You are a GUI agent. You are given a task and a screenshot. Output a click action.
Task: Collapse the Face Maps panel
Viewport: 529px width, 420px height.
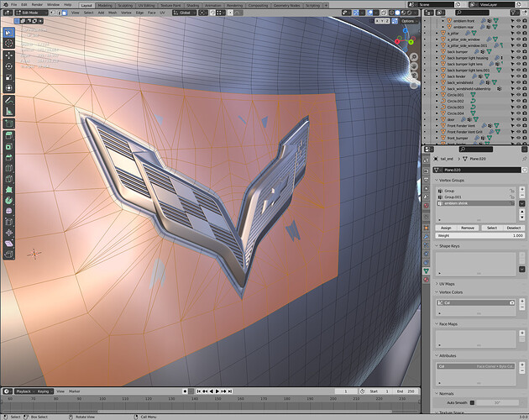pos(448,324)
